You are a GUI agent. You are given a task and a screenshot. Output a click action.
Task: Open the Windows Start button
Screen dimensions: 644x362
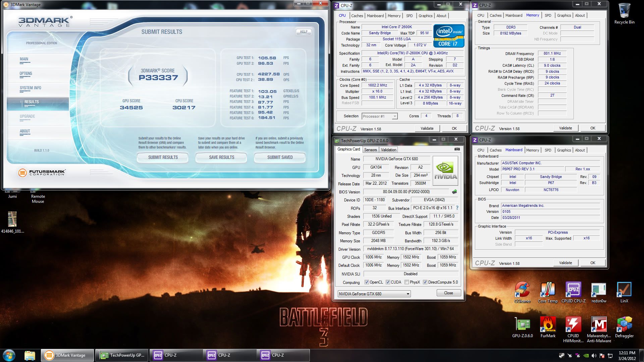(9, 355)
